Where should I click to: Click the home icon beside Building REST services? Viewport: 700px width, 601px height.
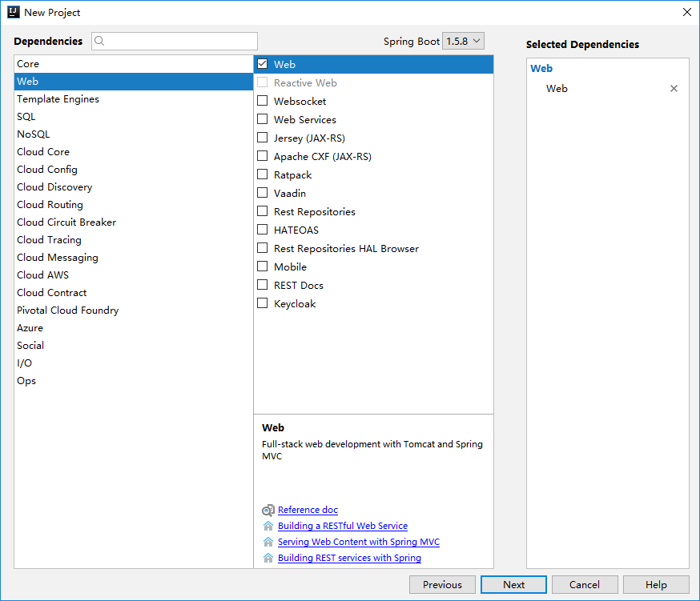pyautogui.click(x=268, y=558)
